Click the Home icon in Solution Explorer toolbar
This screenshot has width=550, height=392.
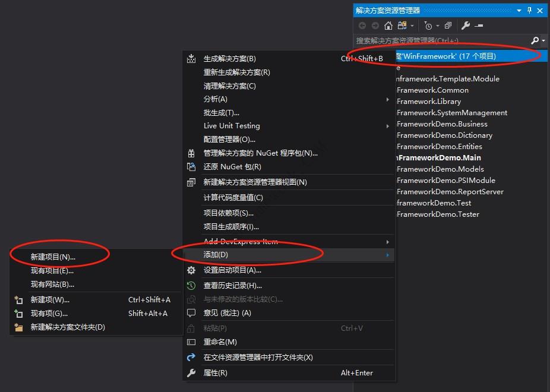tap(388, 27)
